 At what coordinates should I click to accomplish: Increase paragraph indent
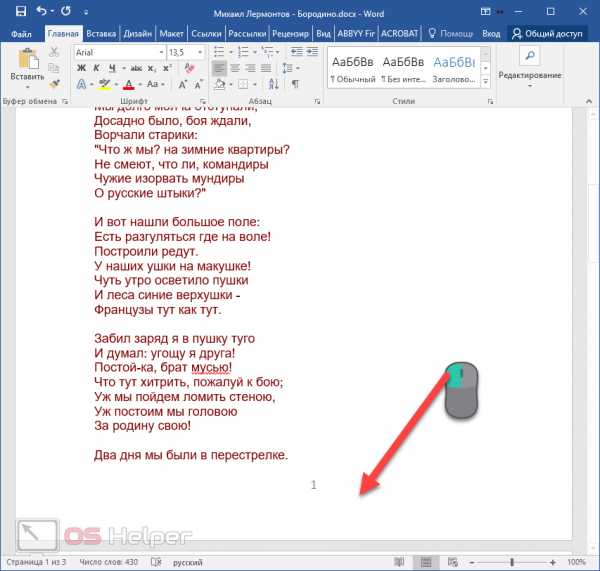point(312,52)
